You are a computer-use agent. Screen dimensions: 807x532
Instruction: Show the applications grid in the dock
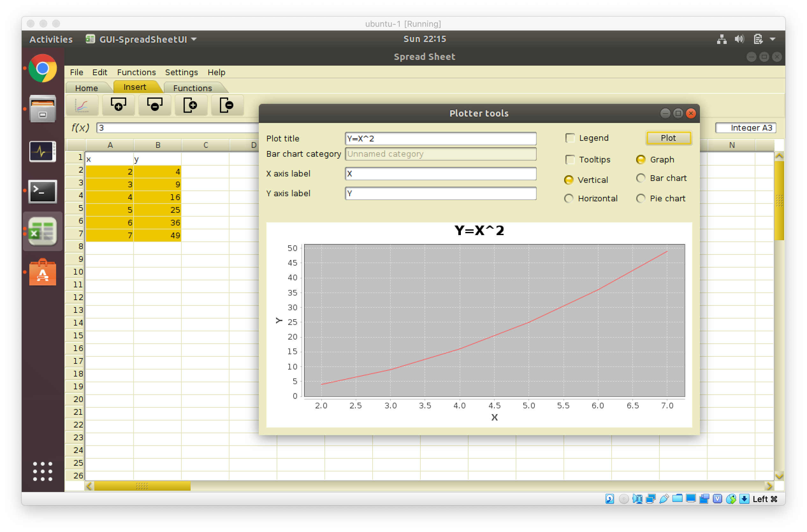tap(42, 471)
